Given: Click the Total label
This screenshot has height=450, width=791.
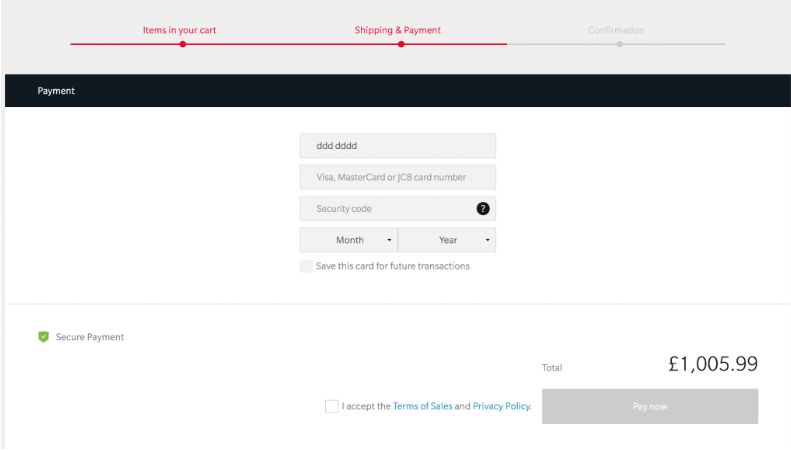Looking at the screenshot, I should pos(552,368).
